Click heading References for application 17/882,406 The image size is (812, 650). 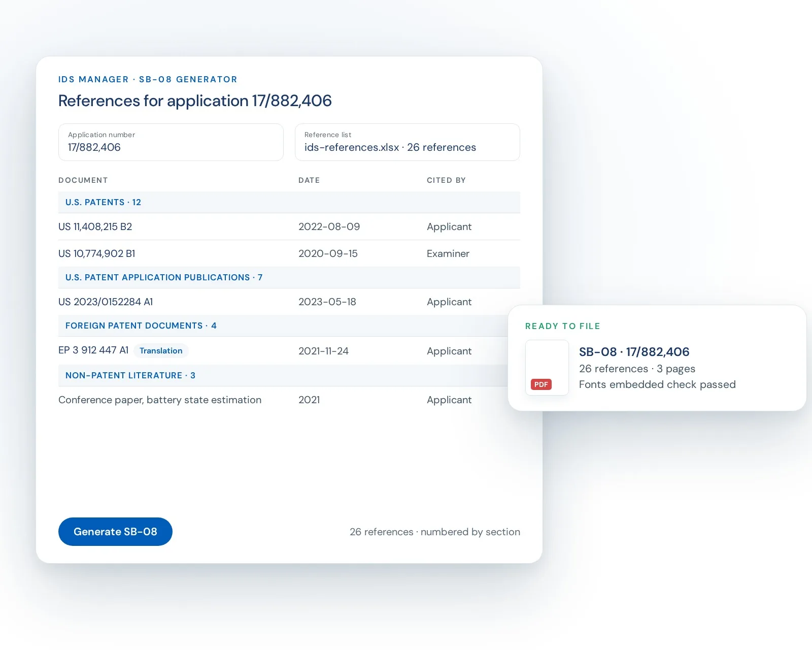195,101
